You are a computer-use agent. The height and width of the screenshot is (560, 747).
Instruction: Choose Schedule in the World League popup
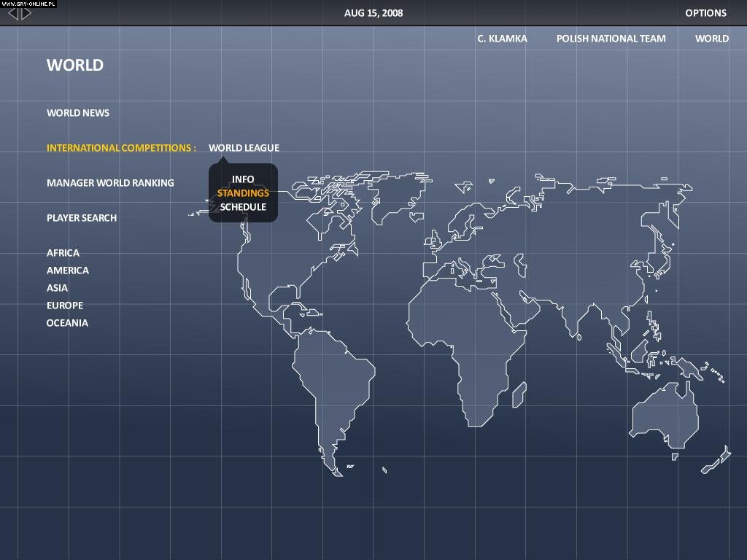(243, 207)
